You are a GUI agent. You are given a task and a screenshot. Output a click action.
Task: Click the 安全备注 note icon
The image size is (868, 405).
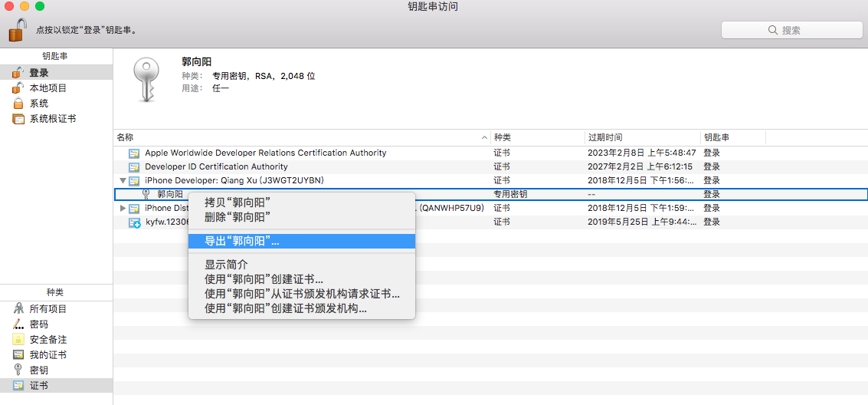pos(18,340)
